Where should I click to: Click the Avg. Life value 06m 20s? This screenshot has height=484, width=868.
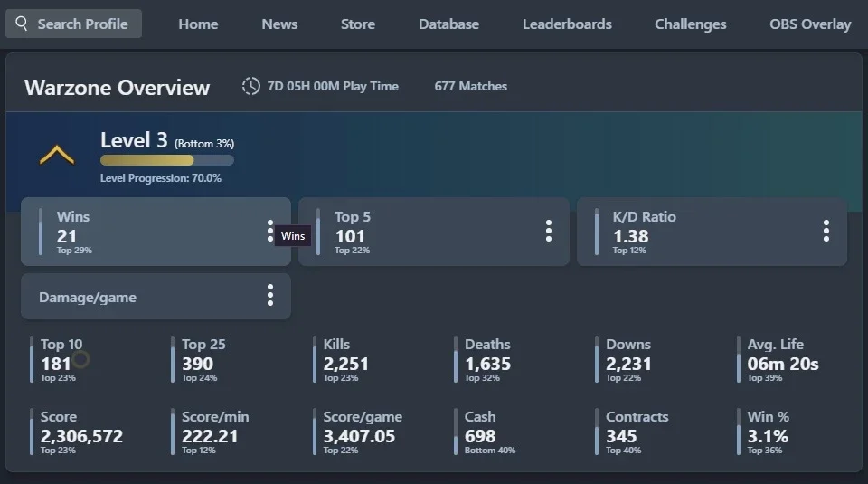[783, 364]
